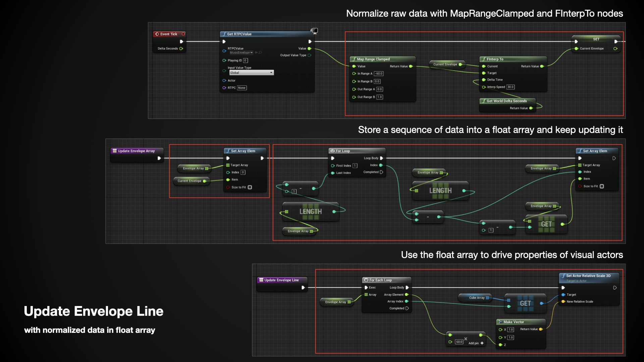
Task: Click the FInterp To Target pin
Action: coord(484,73)
